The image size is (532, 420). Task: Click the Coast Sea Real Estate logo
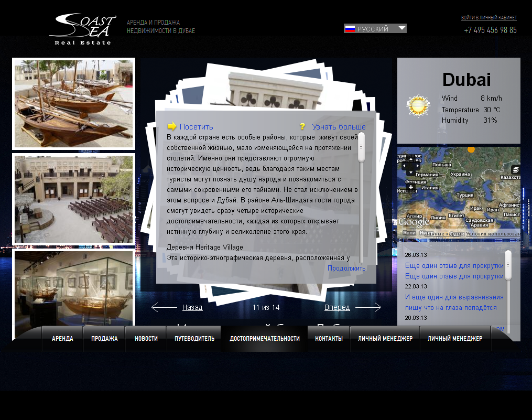tap(82, 29)
